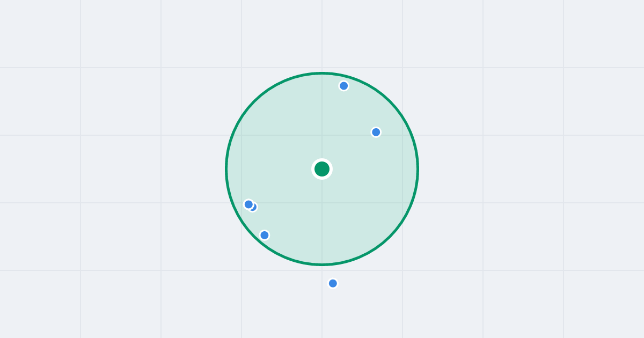
Task: Select the blue dot nearest the circle's top edge
Action: 344,86
